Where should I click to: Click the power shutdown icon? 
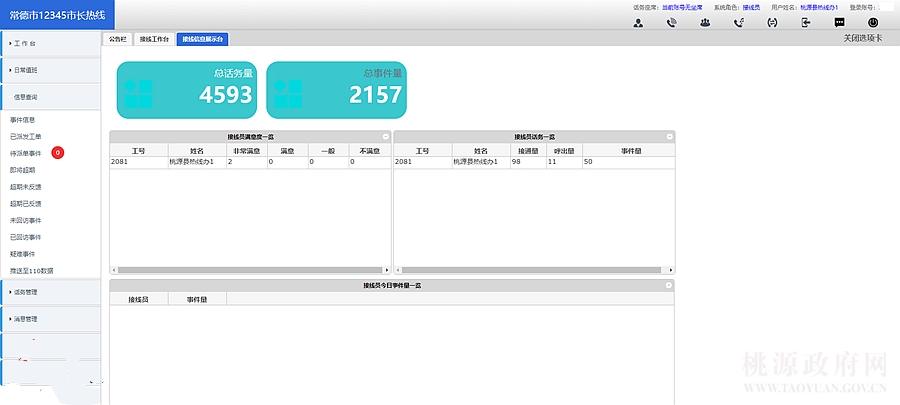point(874,23)
